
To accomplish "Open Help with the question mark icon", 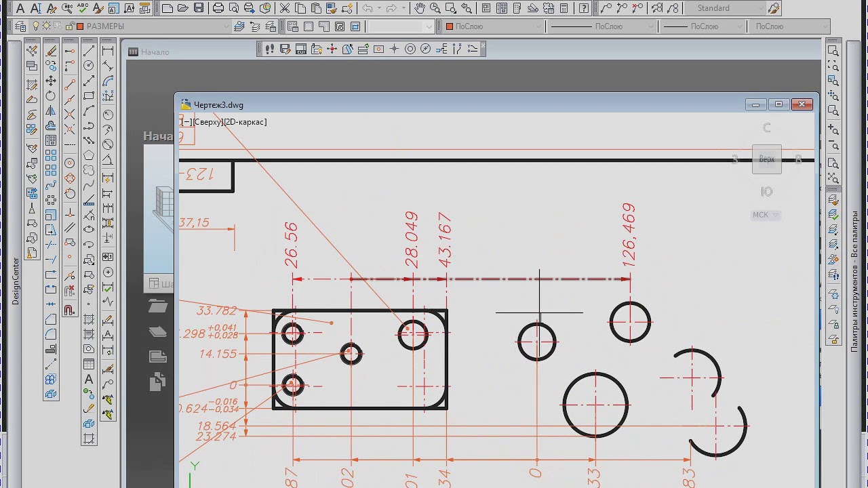I will click(x=585, y=8).
